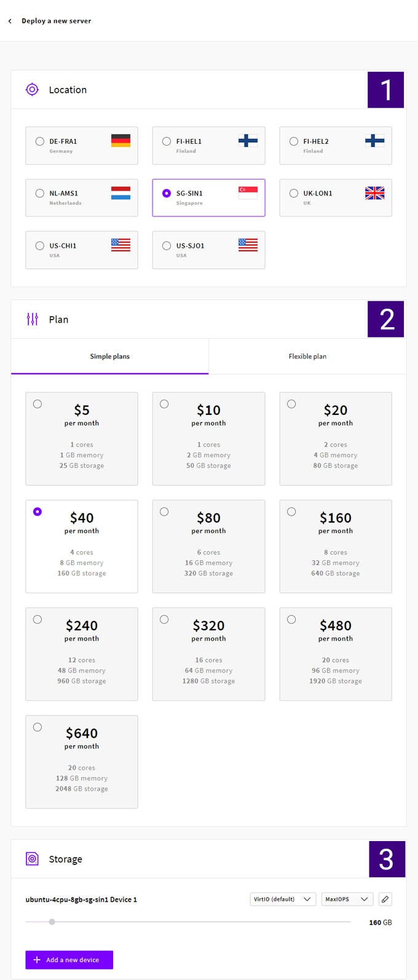Viewport: 418px width, 980px height.
Task: Click the Storage disk icon
Action: (32, 859)
